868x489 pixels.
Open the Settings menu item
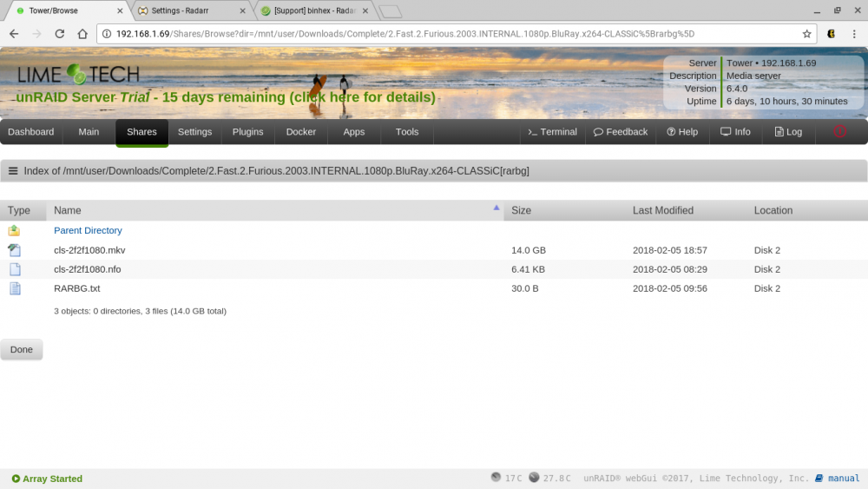point(194,132)
